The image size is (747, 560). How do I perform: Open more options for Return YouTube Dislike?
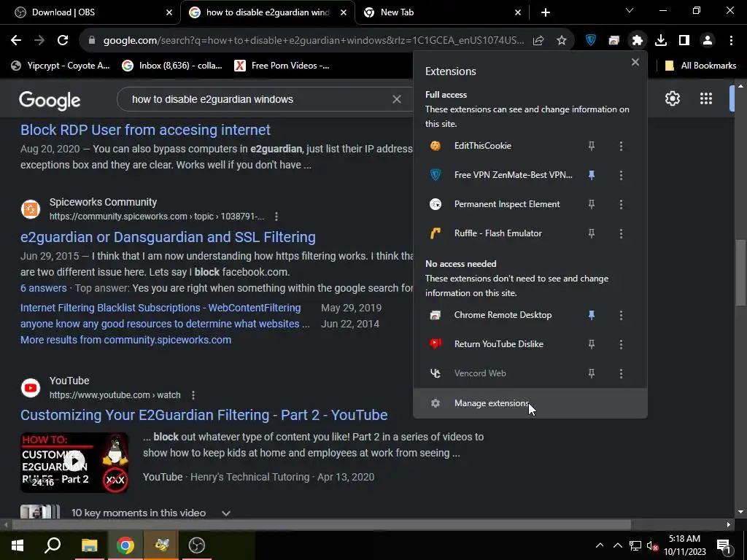pyautogui.click(x=621, y=344)
